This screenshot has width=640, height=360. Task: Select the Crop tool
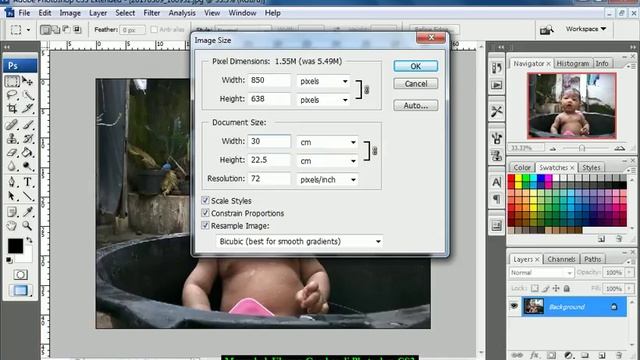(12, 109)
